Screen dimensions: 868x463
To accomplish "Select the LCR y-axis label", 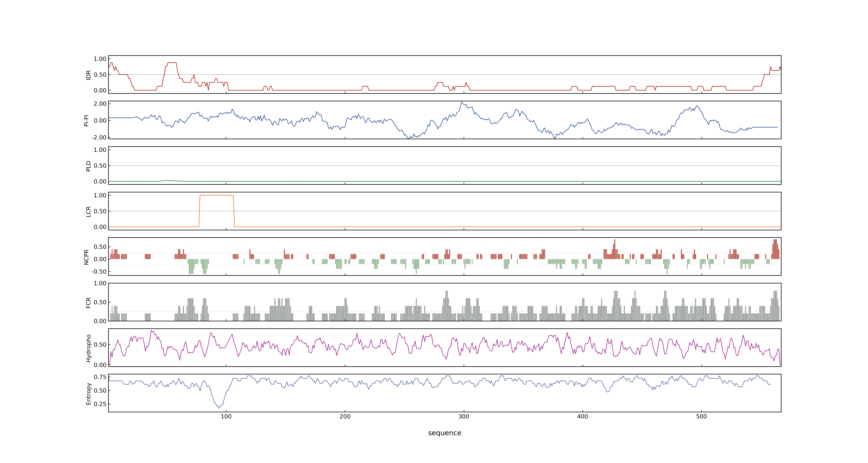I will 89,211.
